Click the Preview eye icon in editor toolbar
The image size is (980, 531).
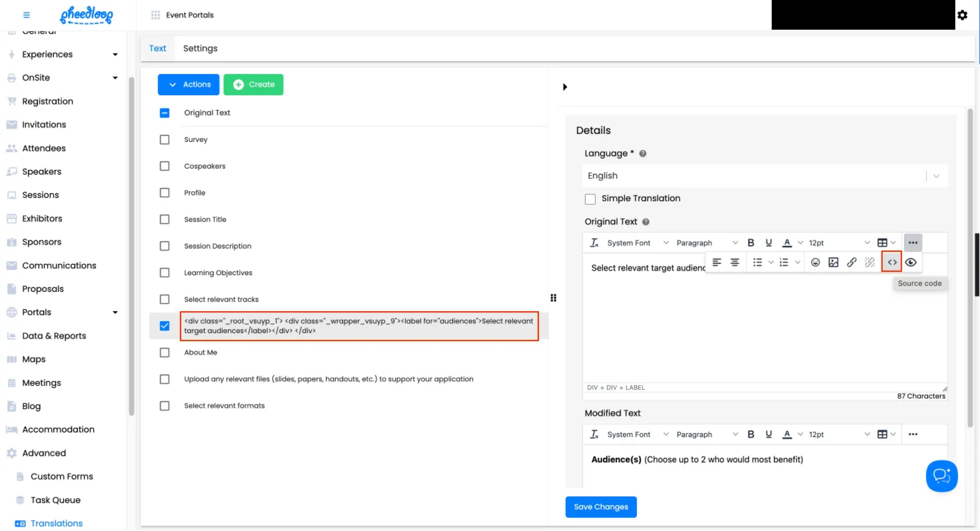[x=910, y=262]
